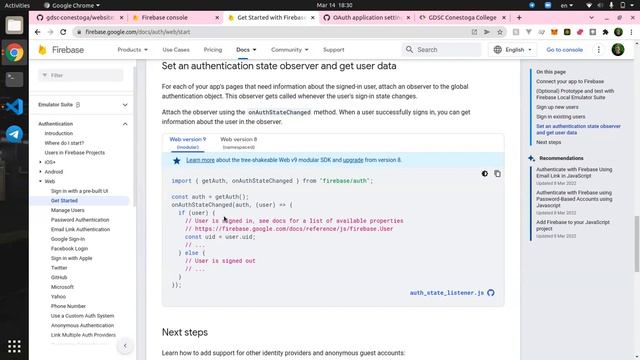Collapse the Web tree item
Screen dimensions: 640x360
[x=40, y=181]
